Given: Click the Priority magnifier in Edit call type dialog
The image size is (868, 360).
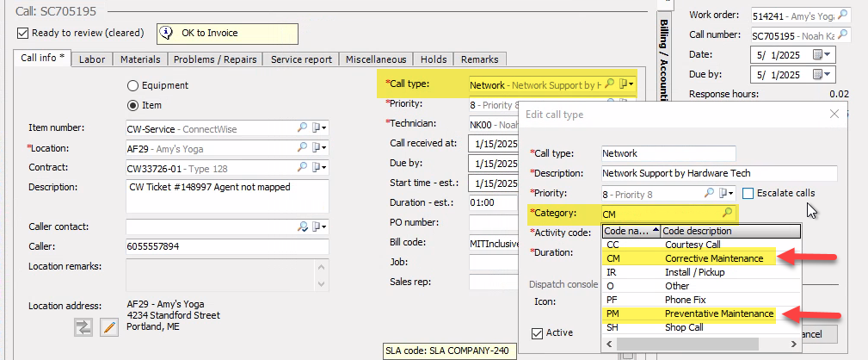Looking at the screenshot, I should pyautogui.click(x=709, y=193).
